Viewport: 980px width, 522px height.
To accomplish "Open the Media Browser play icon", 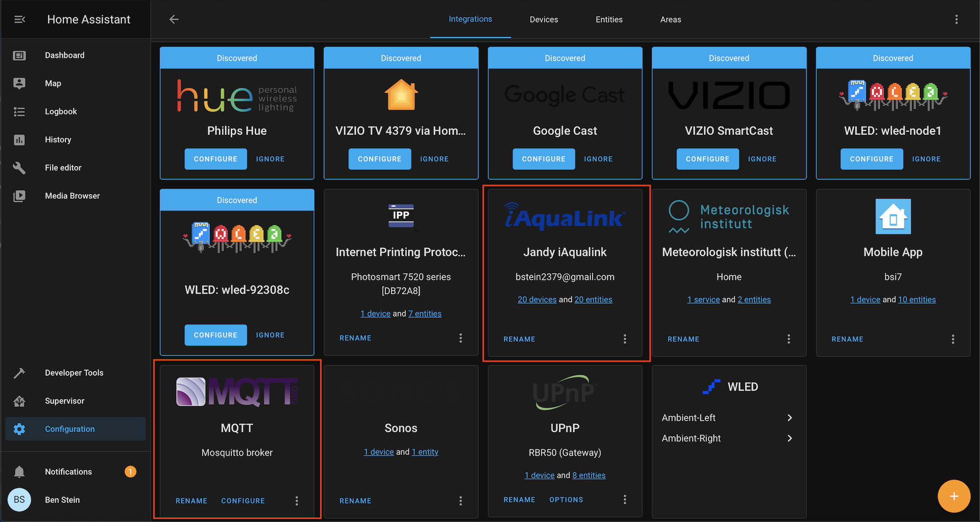I will click(x=19, y=196).
